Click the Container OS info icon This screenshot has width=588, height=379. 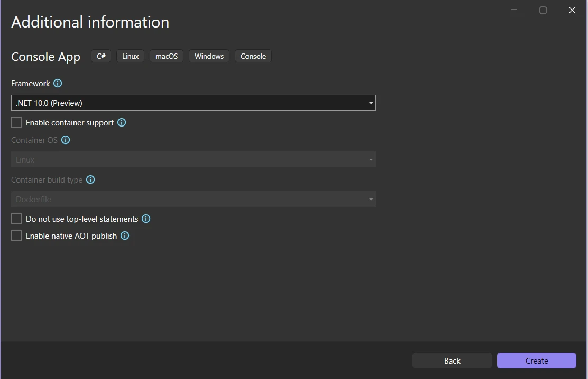66,140
